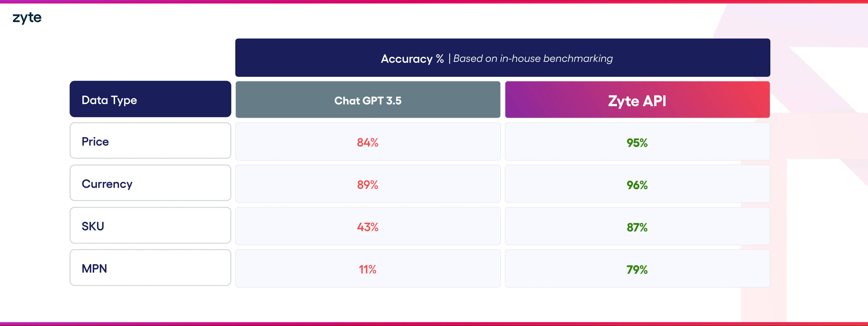Click the "Accuracy %" bold title text
This screenshot has height=326, width=868.
412,59
